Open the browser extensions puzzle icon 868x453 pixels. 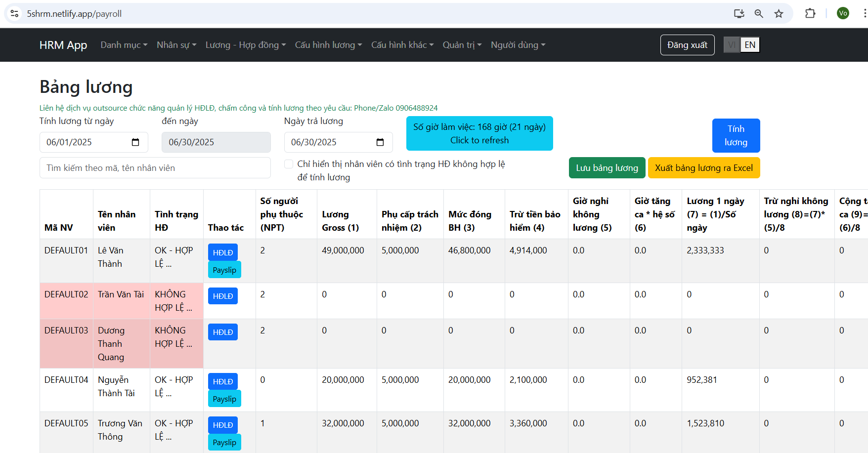pos(810,13)
